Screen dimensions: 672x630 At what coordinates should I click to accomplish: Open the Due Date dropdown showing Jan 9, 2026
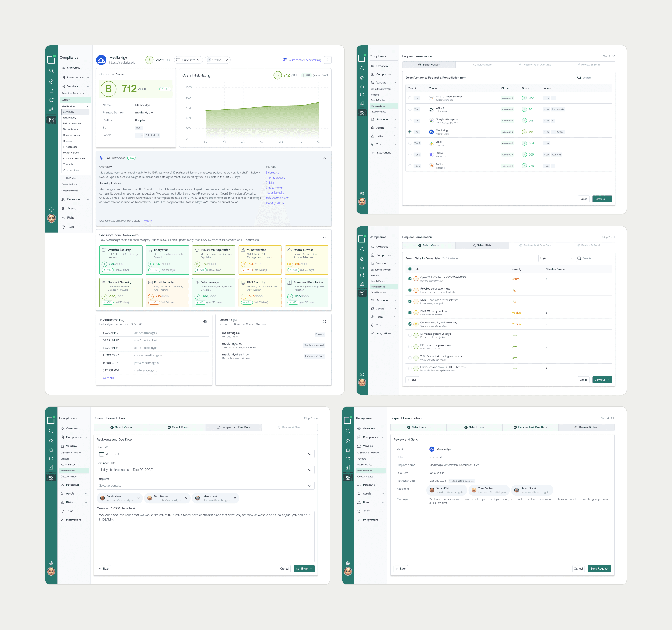pyautogui.click(x=206, y=454)
